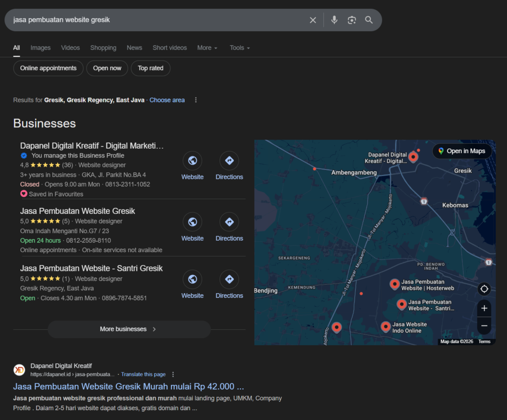Image resolution: width=507 pixels, height=420 pixels.
Task: Open Website icon for Dapanel Digital Kreatif
Action: 193,160
